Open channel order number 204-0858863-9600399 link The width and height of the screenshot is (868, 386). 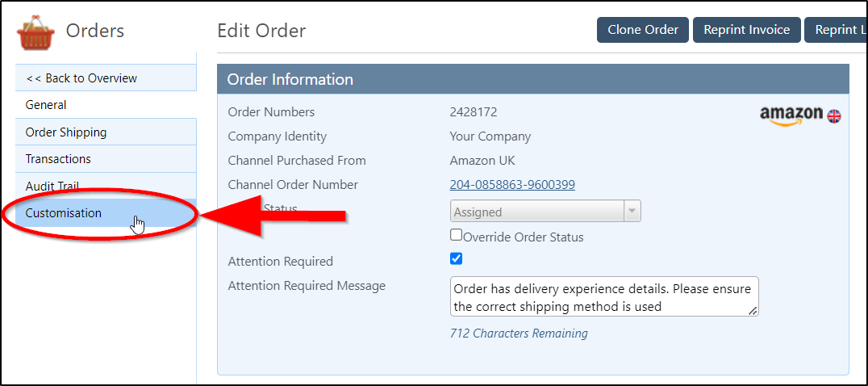tap(512, 184)
